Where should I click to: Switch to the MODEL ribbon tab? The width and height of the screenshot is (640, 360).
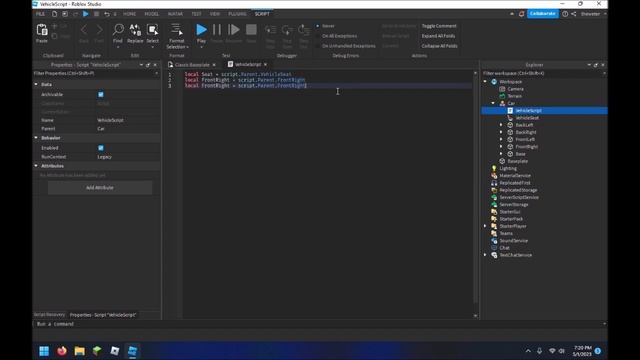[151, 14]
